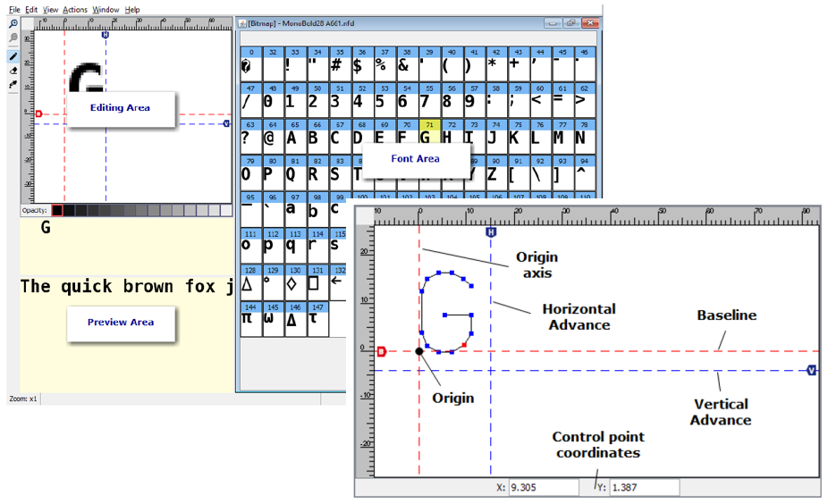Select the Zoom In magnifier tool
828x504 pixels.
pyautogui.click(x=13, y=24)
